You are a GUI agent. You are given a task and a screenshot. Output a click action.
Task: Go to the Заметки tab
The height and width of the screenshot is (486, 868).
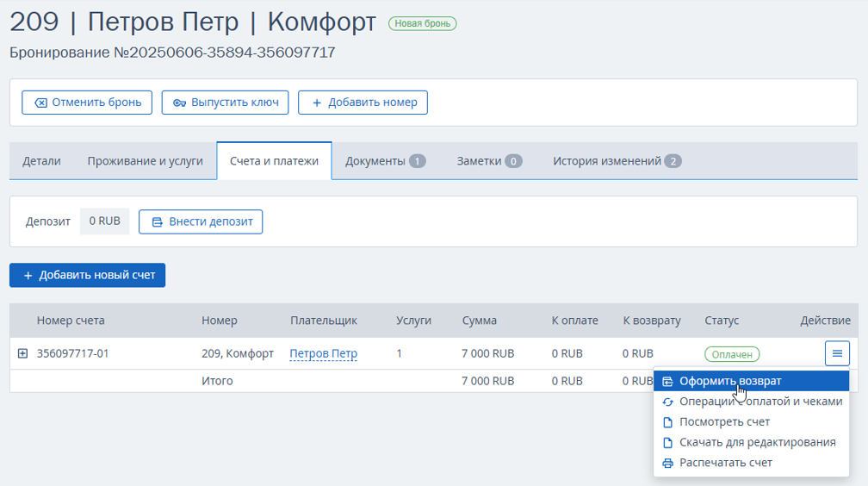(489, 160)
